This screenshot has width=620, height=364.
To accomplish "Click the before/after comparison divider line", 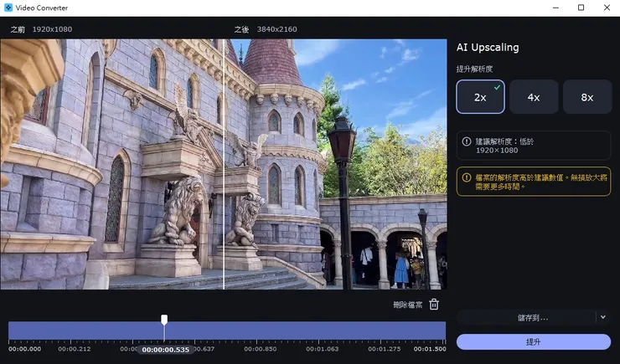I will pyautogui.click(x=224, y=164).
